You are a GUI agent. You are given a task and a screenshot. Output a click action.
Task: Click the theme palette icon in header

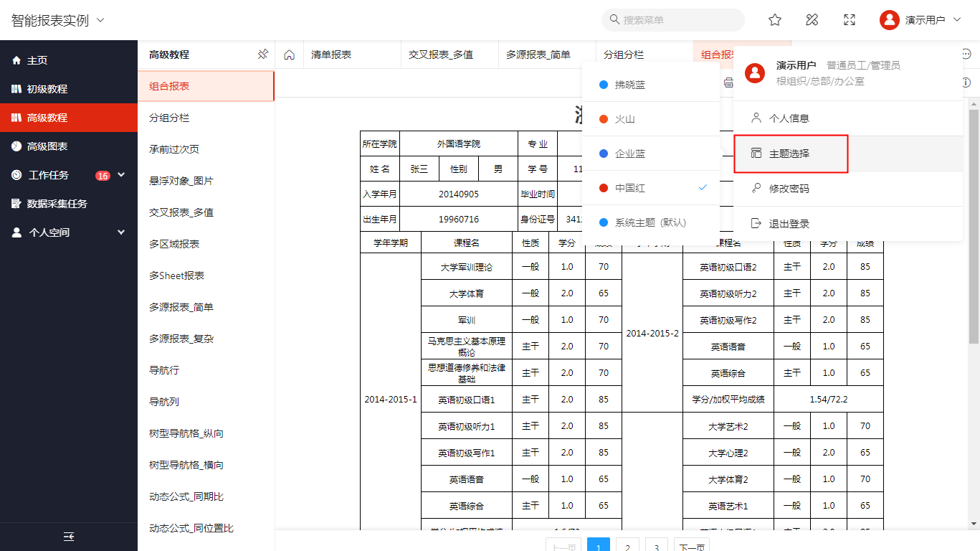[x=812, y=20]
